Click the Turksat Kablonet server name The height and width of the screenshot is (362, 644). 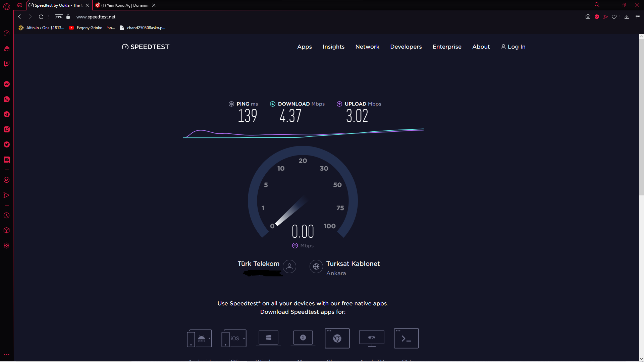point(353,264)
